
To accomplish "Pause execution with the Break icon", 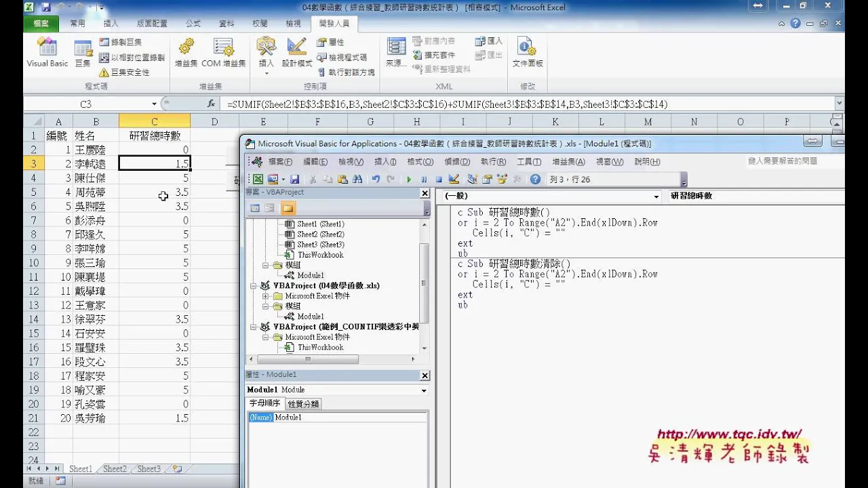I will pyautogui.click(x=424, y=180).
